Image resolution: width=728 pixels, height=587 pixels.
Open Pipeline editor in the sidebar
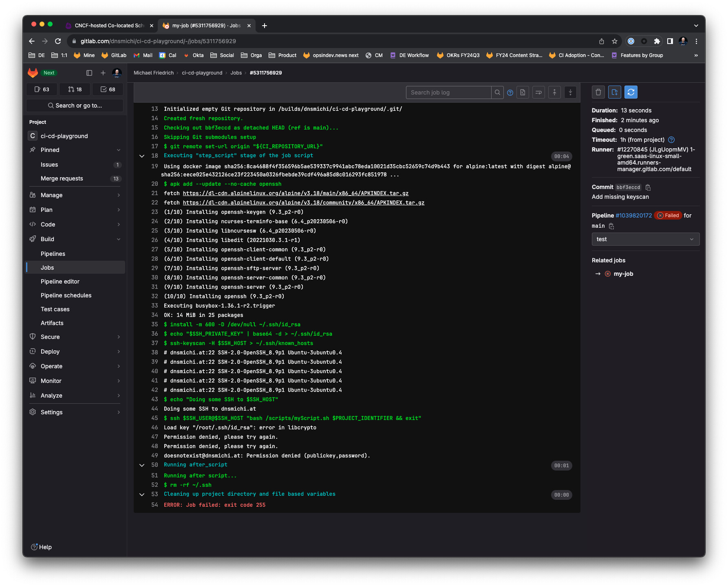point(60,281)
